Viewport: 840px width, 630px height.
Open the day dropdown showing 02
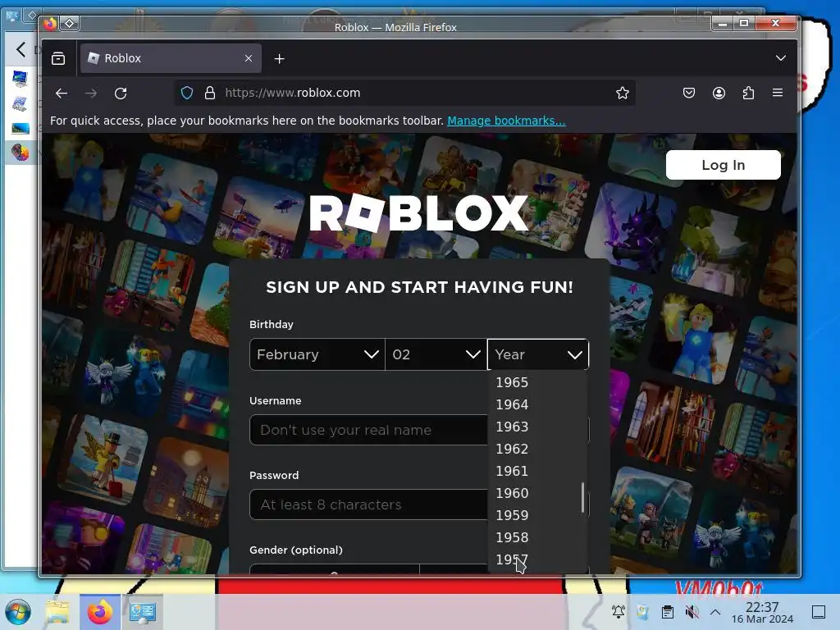pyautogui.click(x=436, y=354)
